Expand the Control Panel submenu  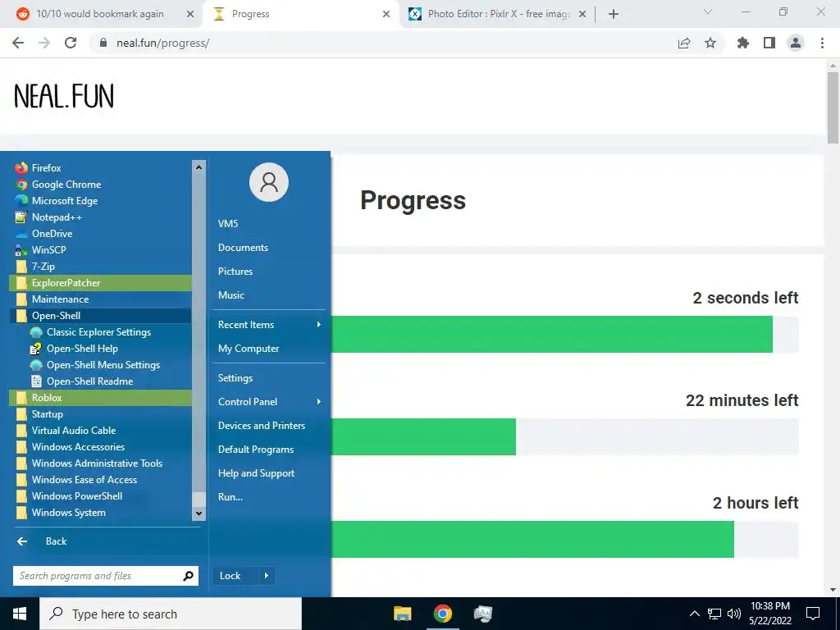(x=269, y=402)
